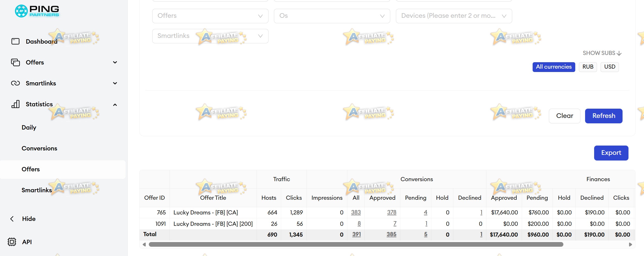Screen dimensions: 644x256
Task: Open the Conversions statistics page
Action: click(x=39, y=148)
